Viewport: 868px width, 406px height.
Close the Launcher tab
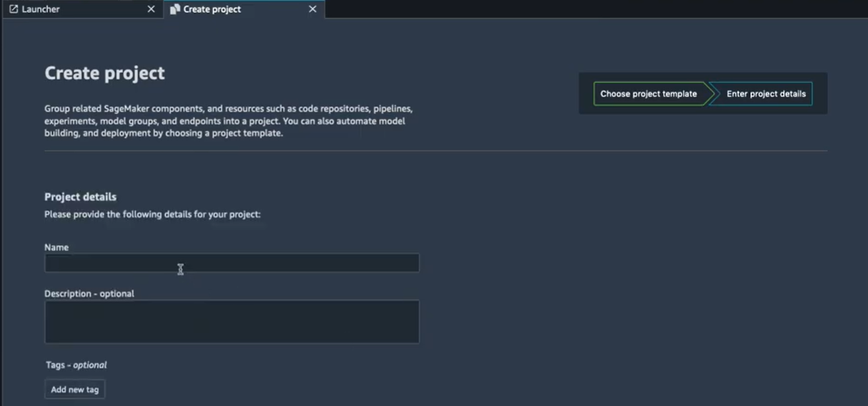coord(151,9)
